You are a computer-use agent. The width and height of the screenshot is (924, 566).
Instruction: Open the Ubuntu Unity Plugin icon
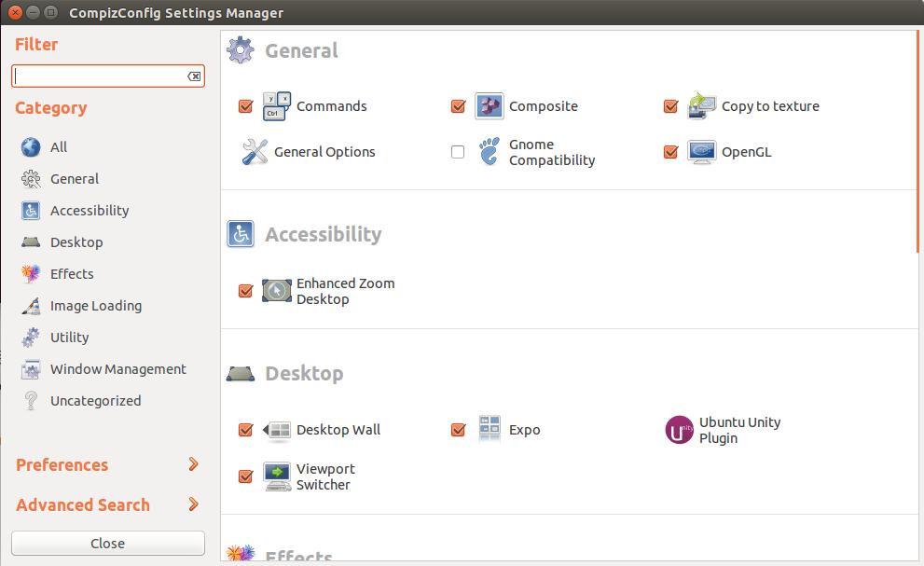[x=679, y=430]
